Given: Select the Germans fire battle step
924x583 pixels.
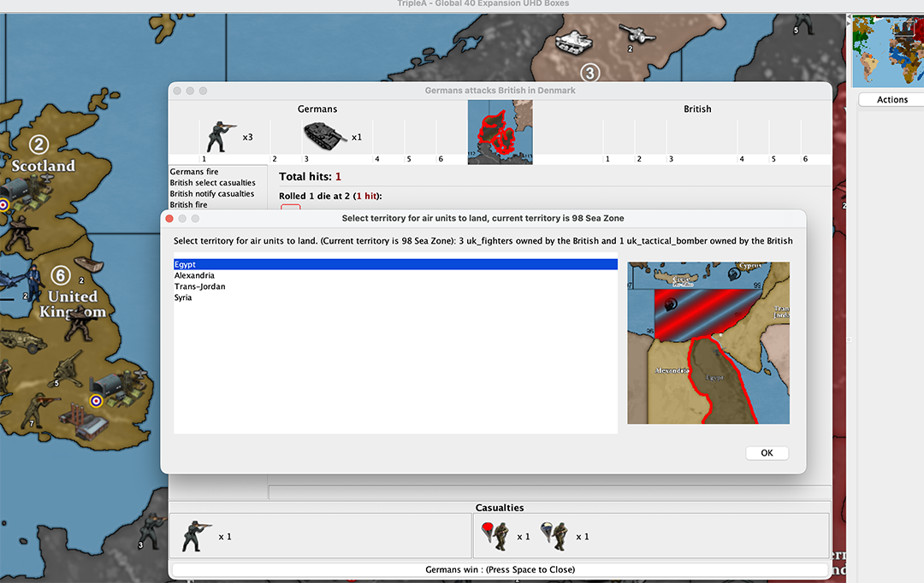Looking at the screenshot, I should [x=195, y=172].
